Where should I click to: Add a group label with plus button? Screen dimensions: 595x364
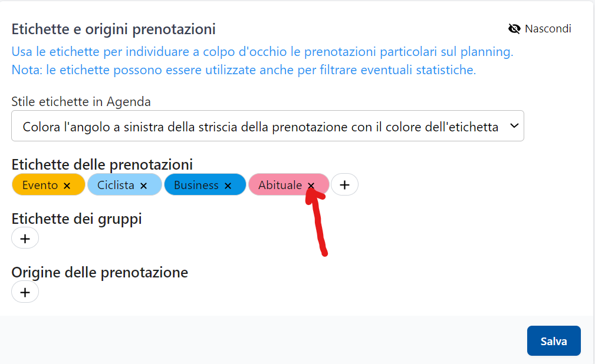point(25,239)
